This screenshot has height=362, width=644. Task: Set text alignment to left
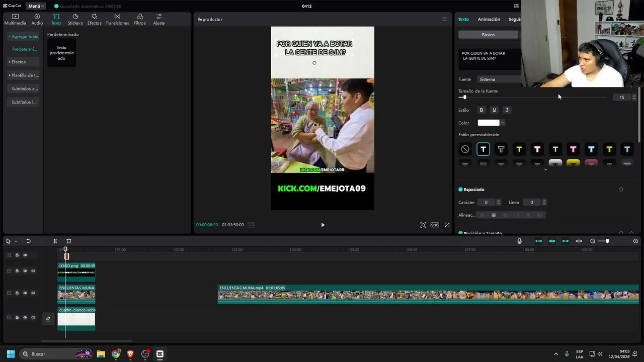[x=481, y=215]
